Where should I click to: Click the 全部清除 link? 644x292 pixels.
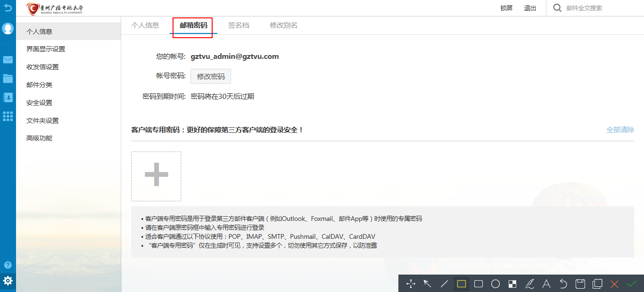coord(620,130)
